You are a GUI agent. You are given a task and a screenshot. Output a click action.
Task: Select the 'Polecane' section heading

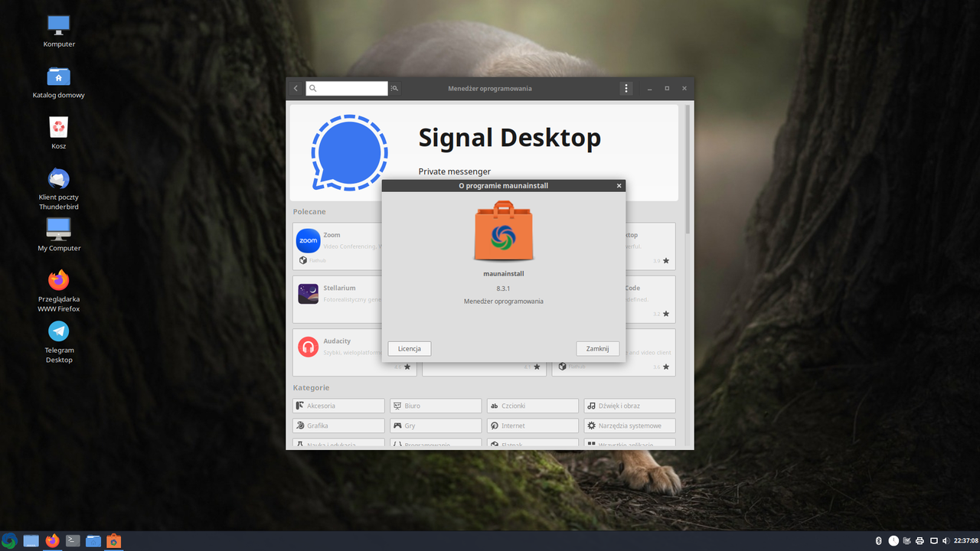[x=309, y=211]
